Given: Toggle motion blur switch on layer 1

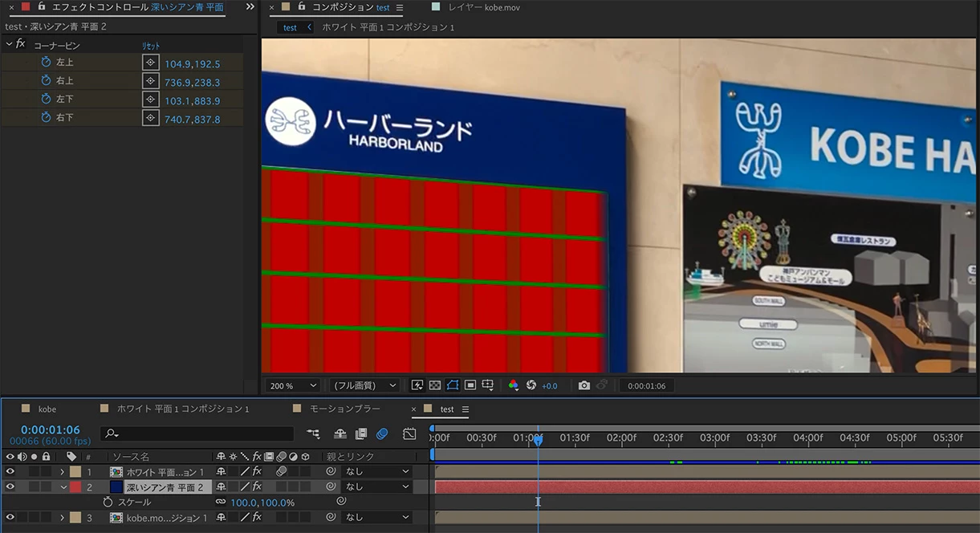Looking at the screenshot, I should click(282, 471).
